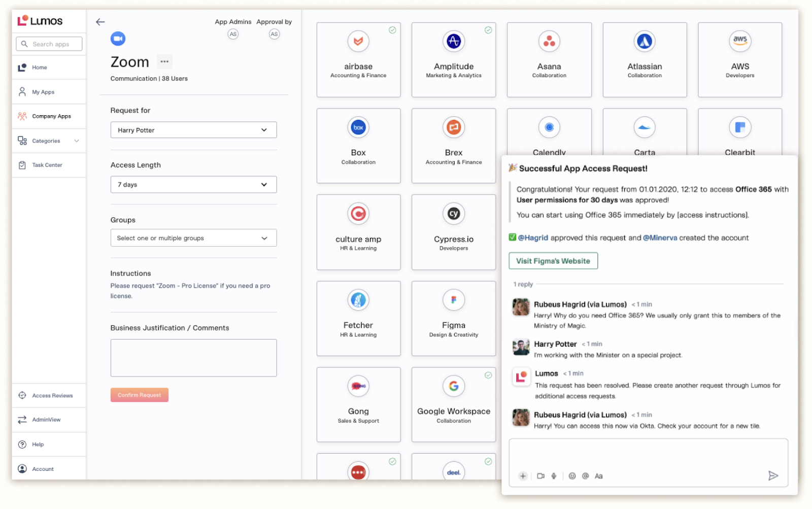Image resolution: width=812 pixels, height=509 pixels.
Task: Click the Search apps field
Action: tap(49, 44)
